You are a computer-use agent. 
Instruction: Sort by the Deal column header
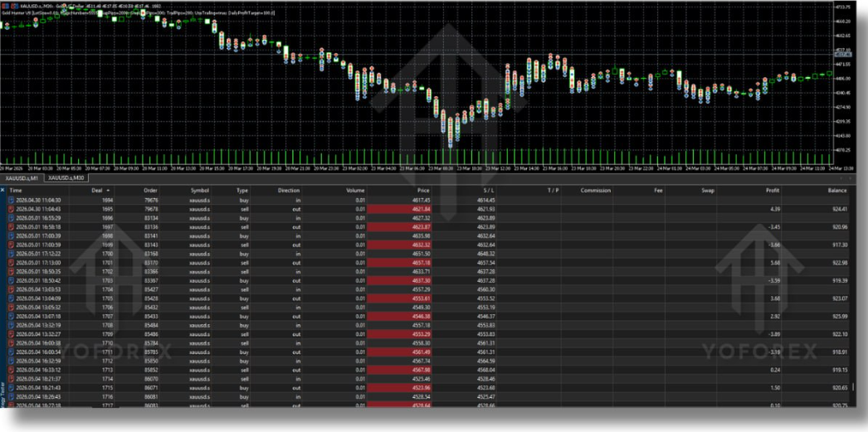point(97,190)
